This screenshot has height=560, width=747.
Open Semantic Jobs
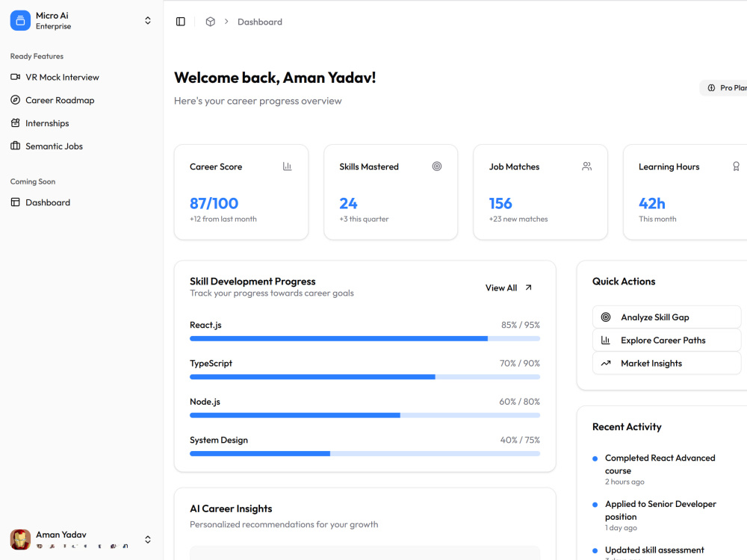54,146
